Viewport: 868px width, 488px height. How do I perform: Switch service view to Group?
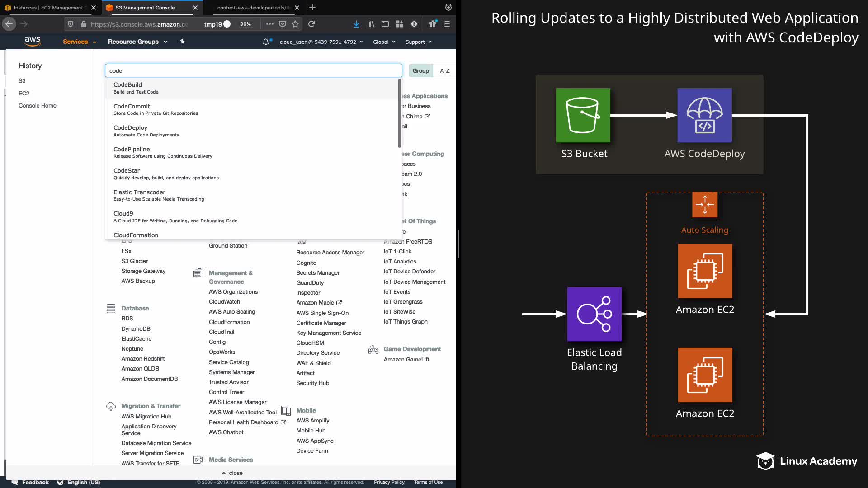click(420, 70)
